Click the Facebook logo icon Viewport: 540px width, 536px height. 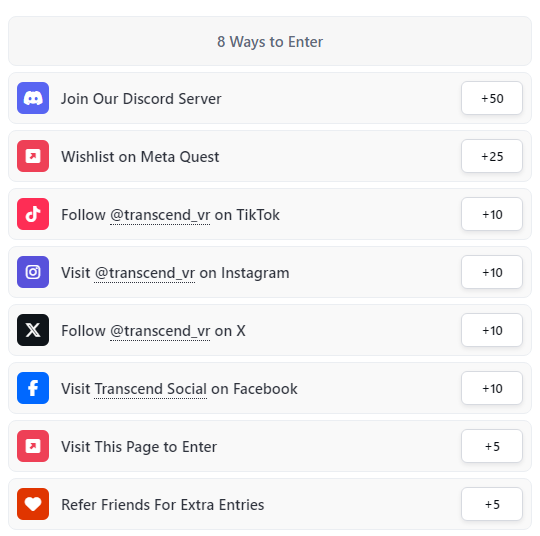tap(33, 388)
